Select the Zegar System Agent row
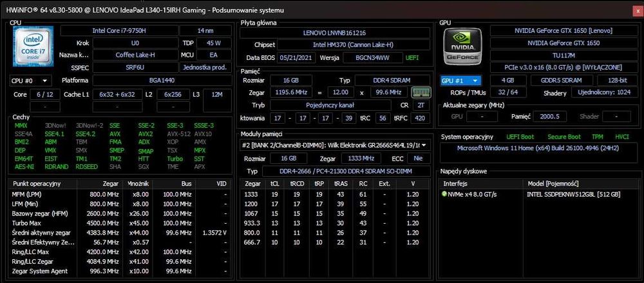 (x=120, y=271)
